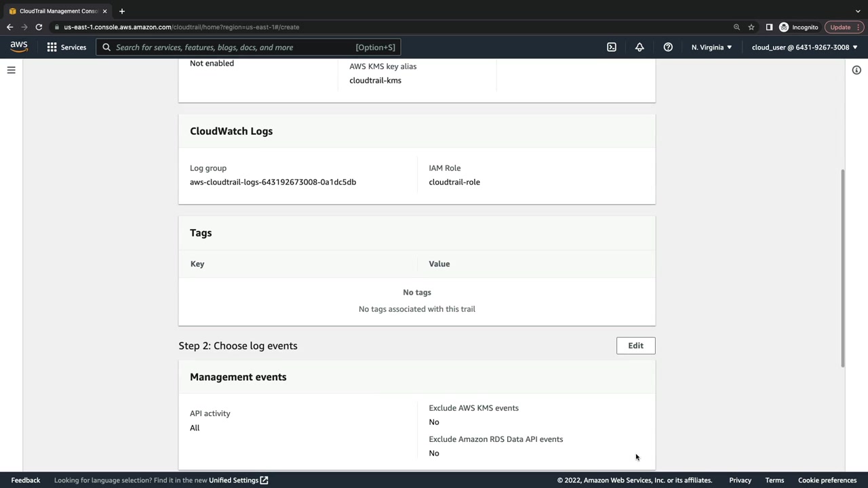Reload the page
Screen dimensions: 868x488
39,27
